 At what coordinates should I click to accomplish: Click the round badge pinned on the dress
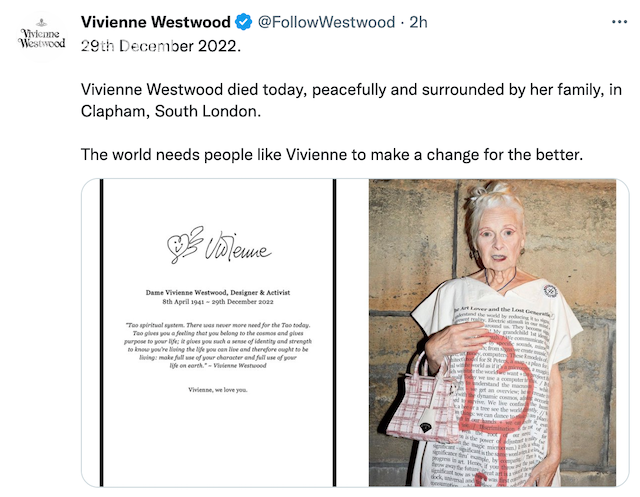(550, 291)
